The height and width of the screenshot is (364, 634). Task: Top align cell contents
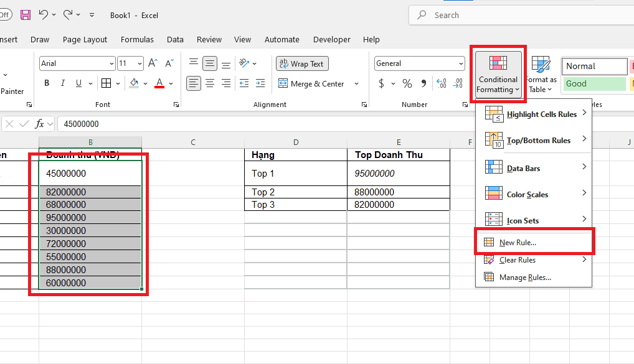coord(194,63)
